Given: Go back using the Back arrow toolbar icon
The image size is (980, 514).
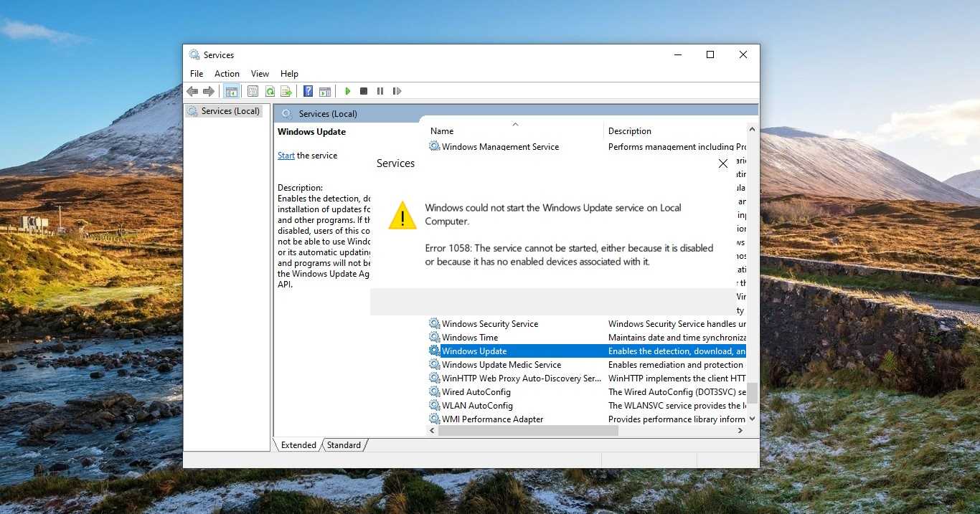Looking at the screenshot, I should point(192,91).
